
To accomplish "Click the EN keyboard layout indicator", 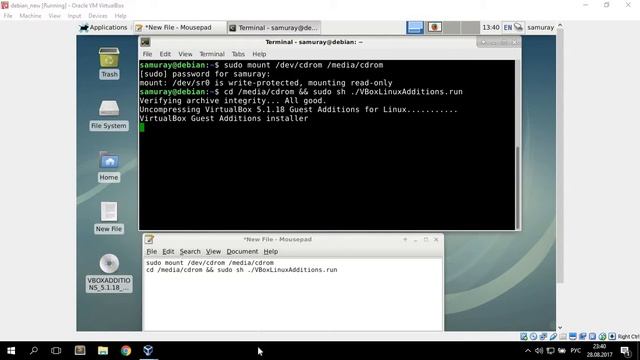I will (507, 27).
